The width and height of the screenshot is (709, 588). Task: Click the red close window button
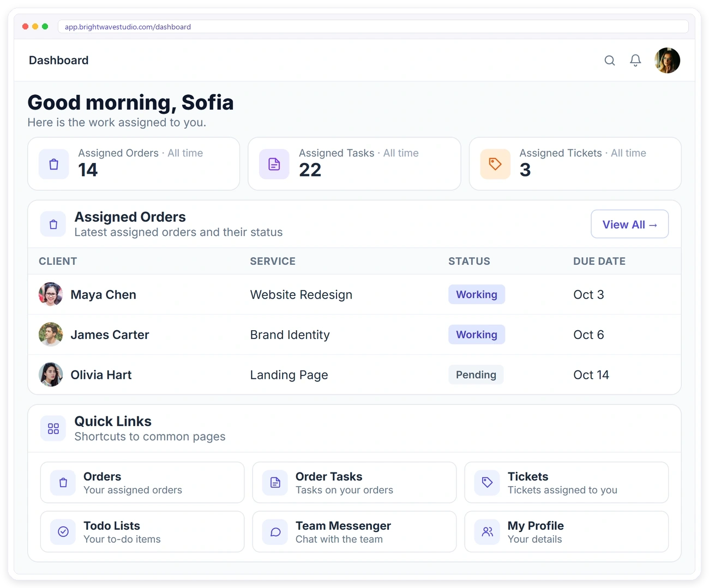[x=25, y=26]
